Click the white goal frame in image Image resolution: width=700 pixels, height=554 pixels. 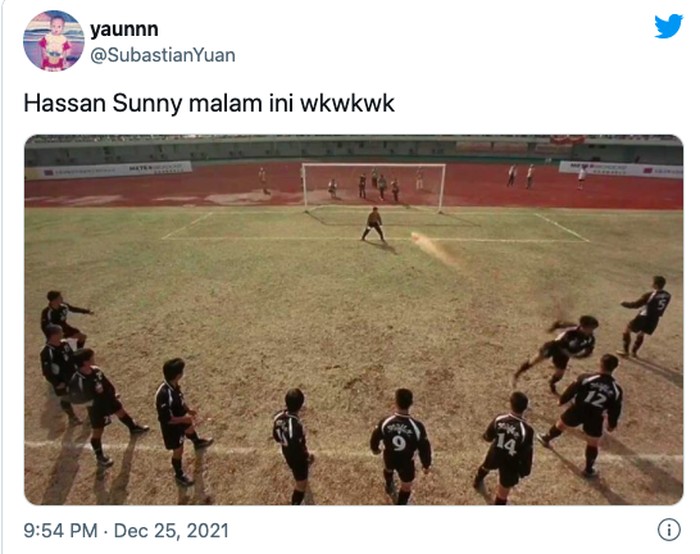(373, 187)
